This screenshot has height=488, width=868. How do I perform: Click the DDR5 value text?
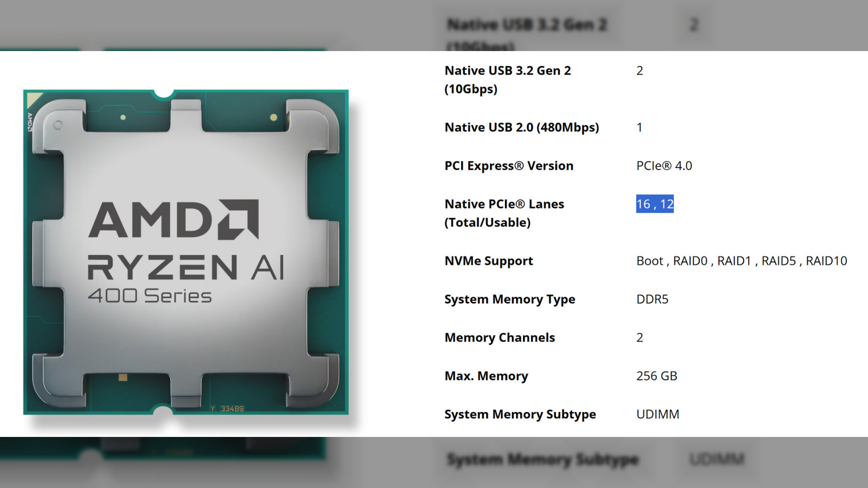coord(652,299)
